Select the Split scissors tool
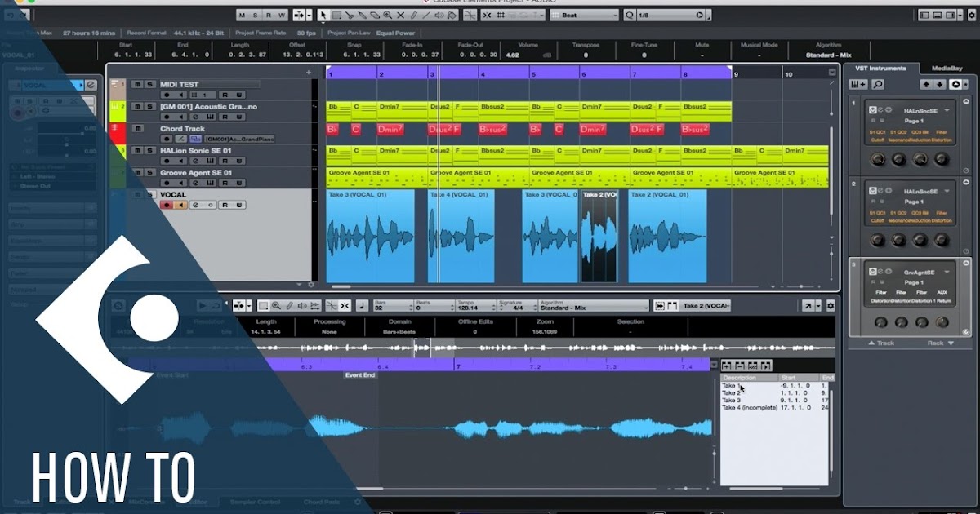980x514 pixels. pos(350,15)
